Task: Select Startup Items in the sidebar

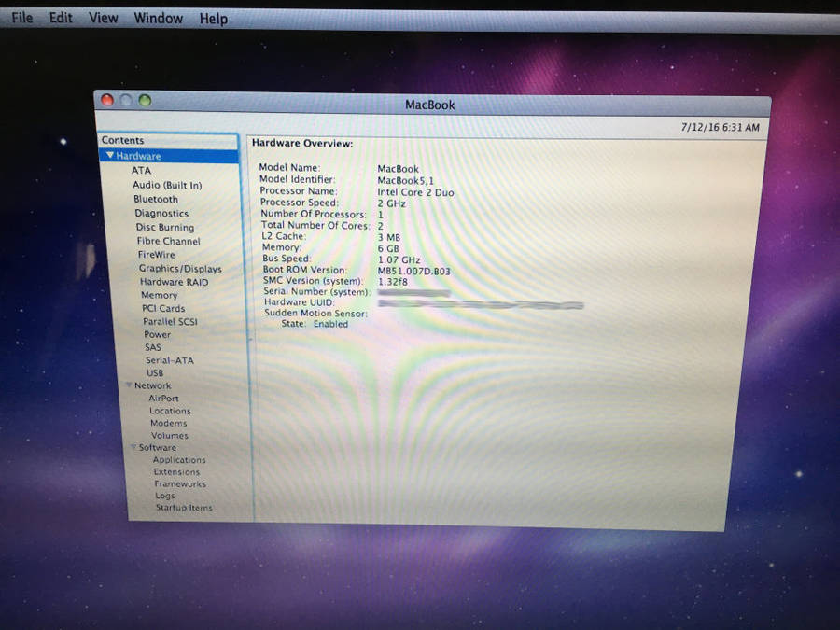Action: coord(183,508)
